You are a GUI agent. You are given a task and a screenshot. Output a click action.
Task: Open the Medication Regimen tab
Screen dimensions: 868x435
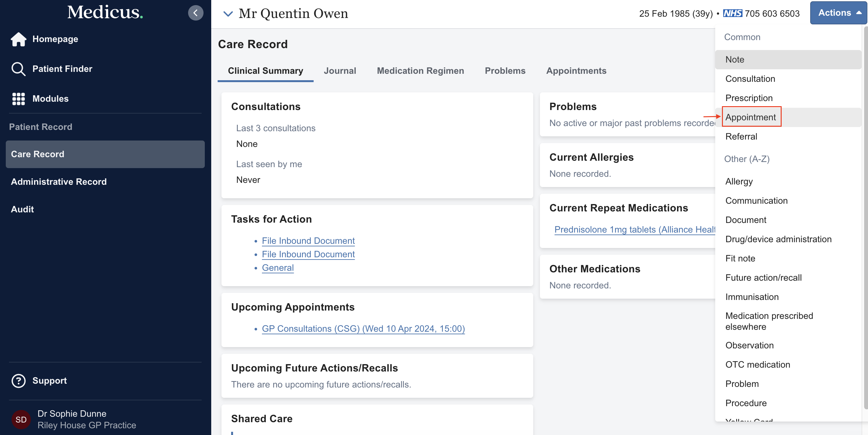coord(420,71)
